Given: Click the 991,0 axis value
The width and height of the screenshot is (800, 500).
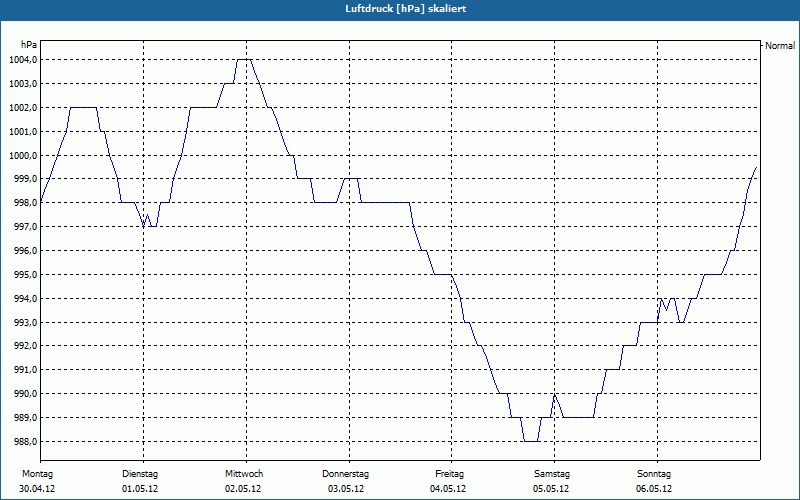Looking at the screenshot, I should click(x=25, y=370).
